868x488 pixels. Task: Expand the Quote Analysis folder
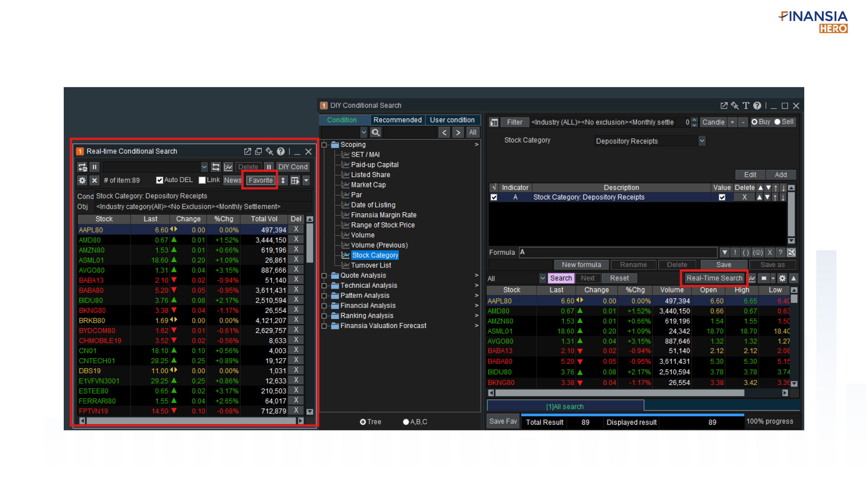pyautogui.click(x=324, y=276)
